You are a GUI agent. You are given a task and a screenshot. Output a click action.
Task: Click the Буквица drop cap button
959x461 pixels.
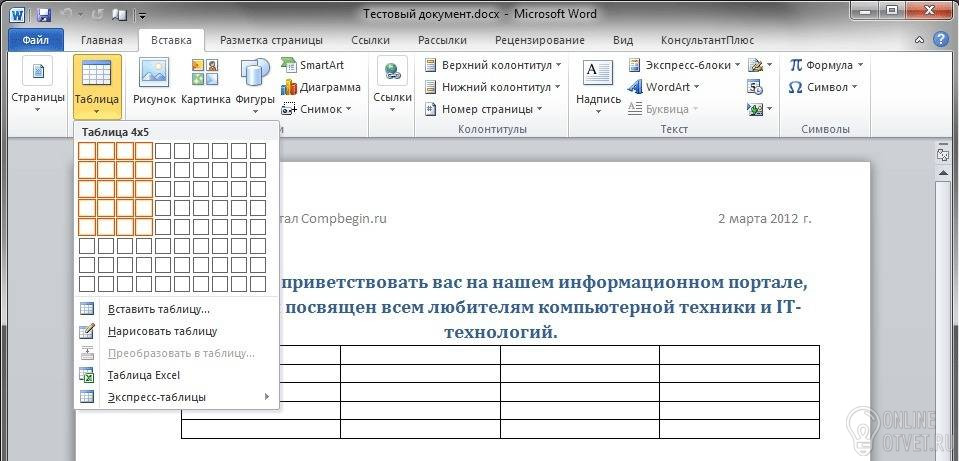point(663,109)
